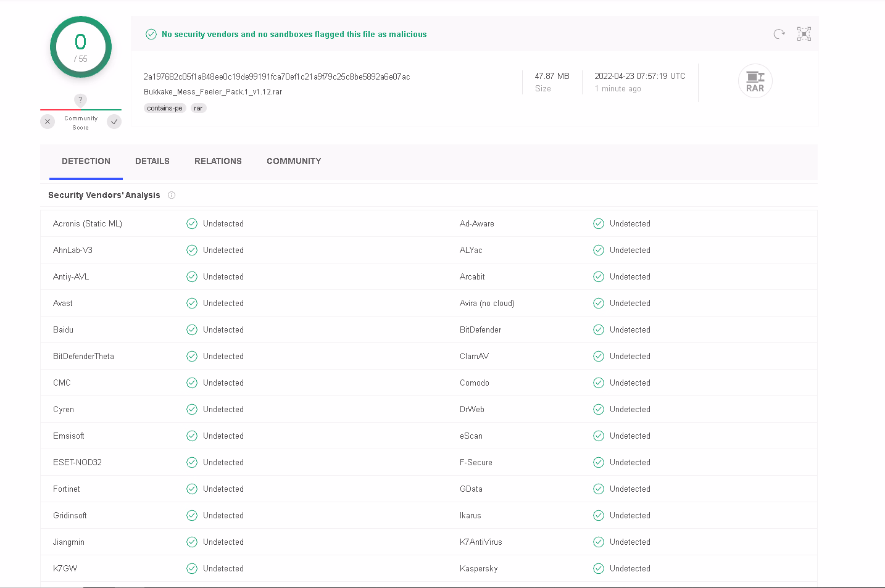Click the Gridinsoft vendor name
The height and width of the screenshot is (588, 885).
pos(70,515)
